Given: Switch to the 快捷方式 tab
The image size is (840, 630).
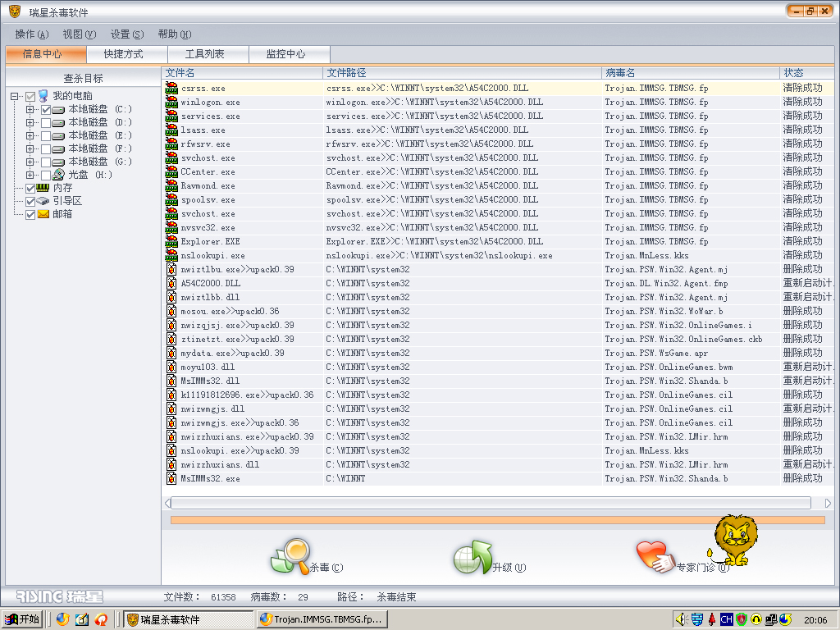Looking at the screenshot, I should [127, 54].
